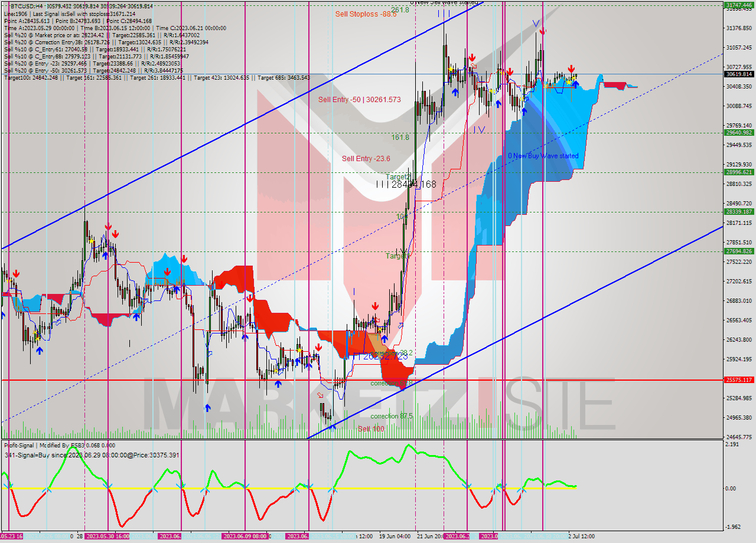This screenshot has height=543, width=756.
Task: Select the red 'Sell 100' label
Action: pyautogui.click(x=371, y=428)
